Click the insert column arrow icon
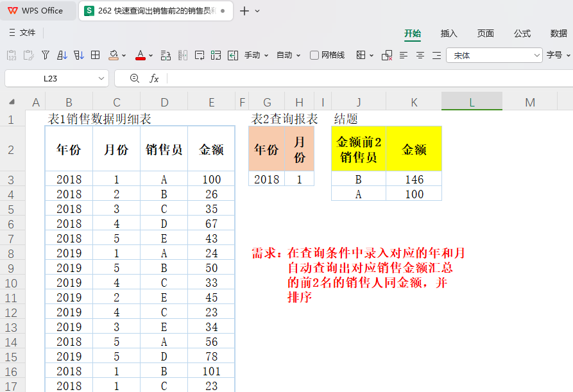Viewport: 573px width, 392px height. 233,55
